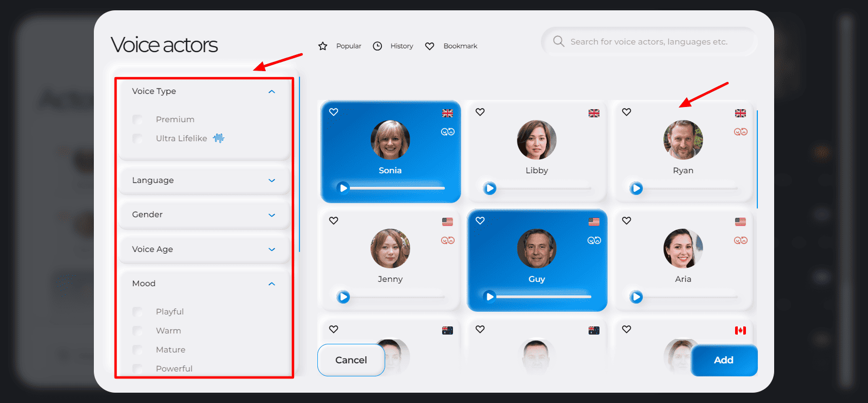Click the voice styles icon on Guy's card
Image resolution: width=868 pixels, height=403 pixels.
point(594,241)
